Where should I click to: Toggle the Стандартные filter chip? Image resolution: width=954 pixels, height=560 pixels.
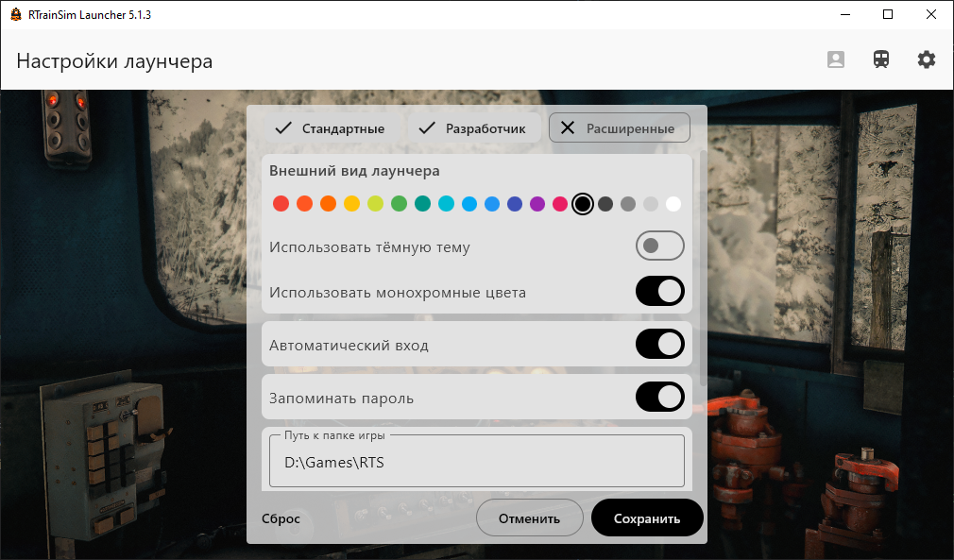pyautogui.click(x=330, y=128)
